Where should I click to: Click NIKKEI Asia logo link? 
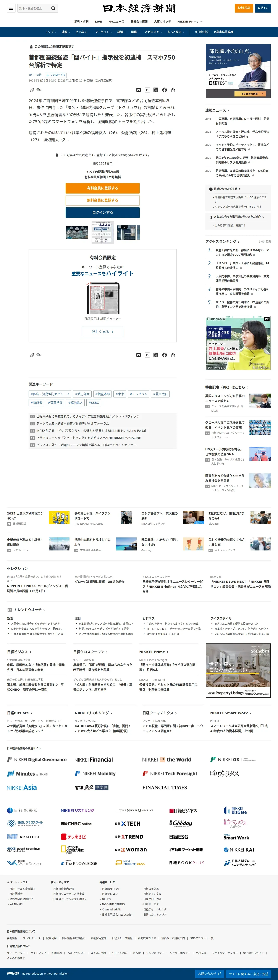click(x=22, y=788)
